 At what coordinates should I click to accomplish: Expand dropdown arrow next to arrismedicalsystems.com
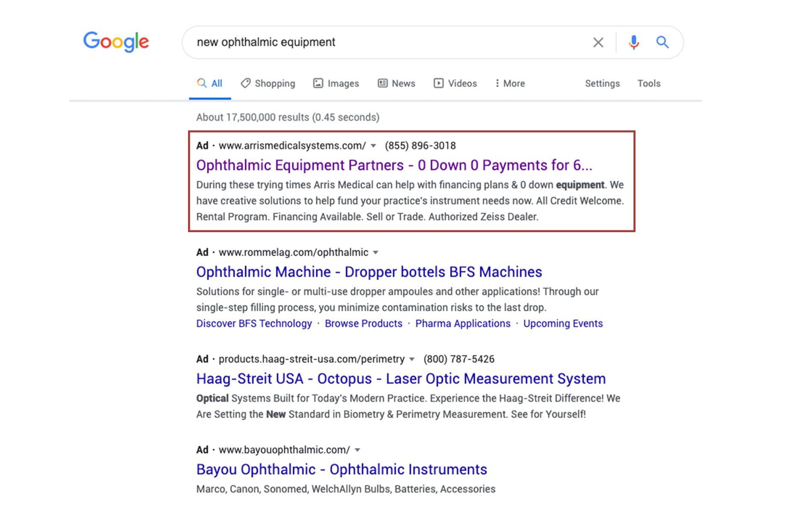tap(373, 146)
